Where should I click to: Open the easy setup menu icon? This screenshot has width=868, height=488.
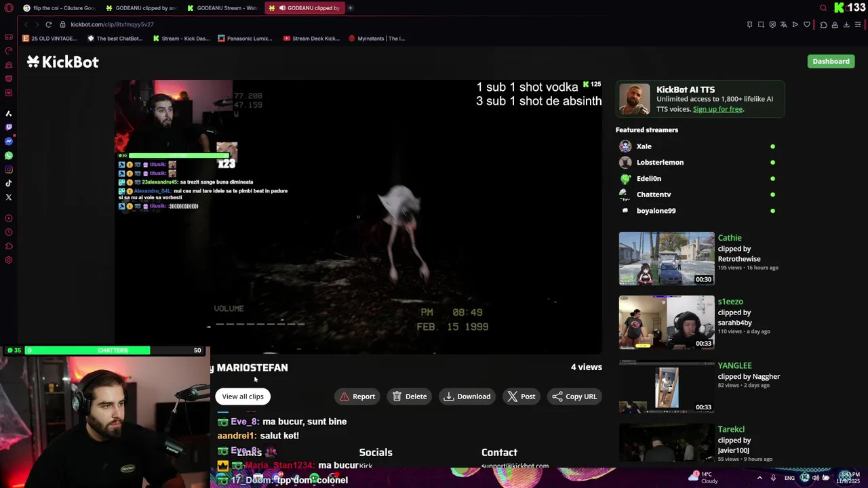tap(858, 24)
